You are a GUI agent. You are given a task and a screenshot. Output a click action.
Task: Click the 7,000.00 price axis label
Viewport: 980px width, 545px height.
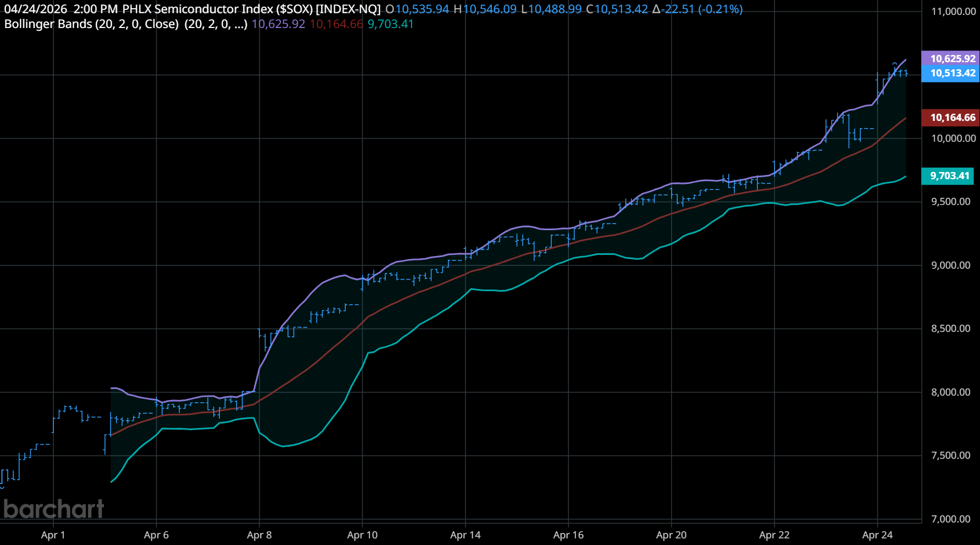pos(950,519)
